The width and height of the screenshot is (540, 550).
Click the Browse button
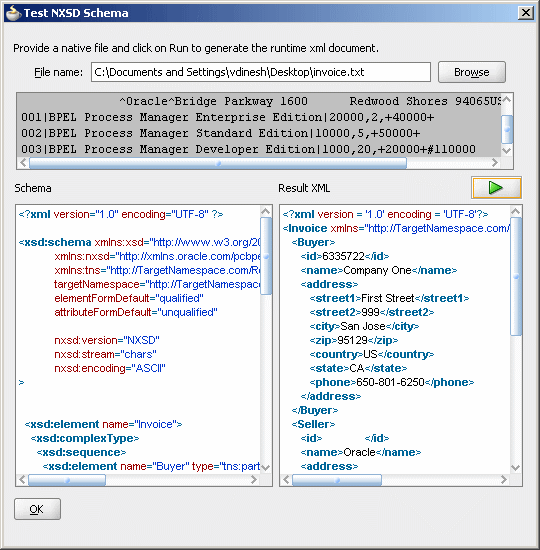472,72
